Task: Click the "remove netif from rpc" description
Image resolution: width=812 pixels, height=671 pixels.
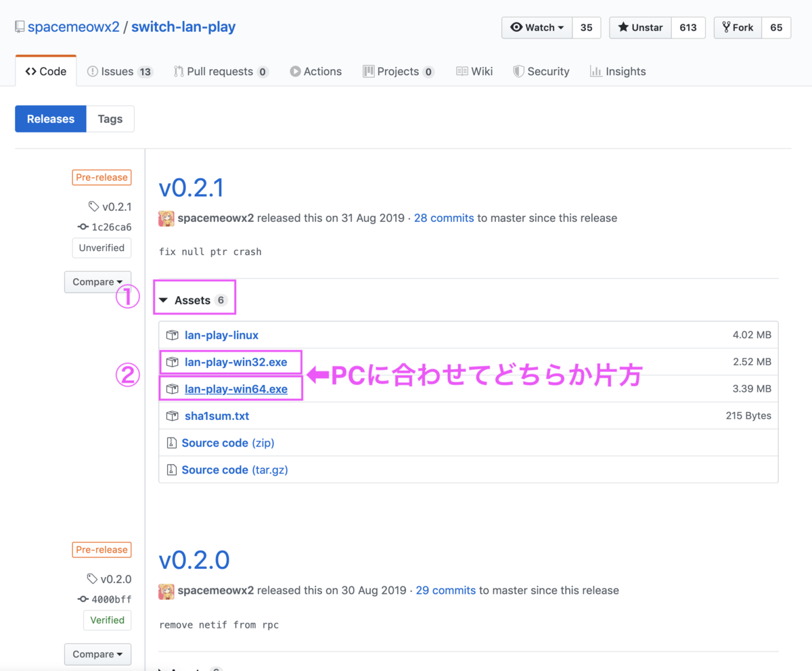Action: 219,624
